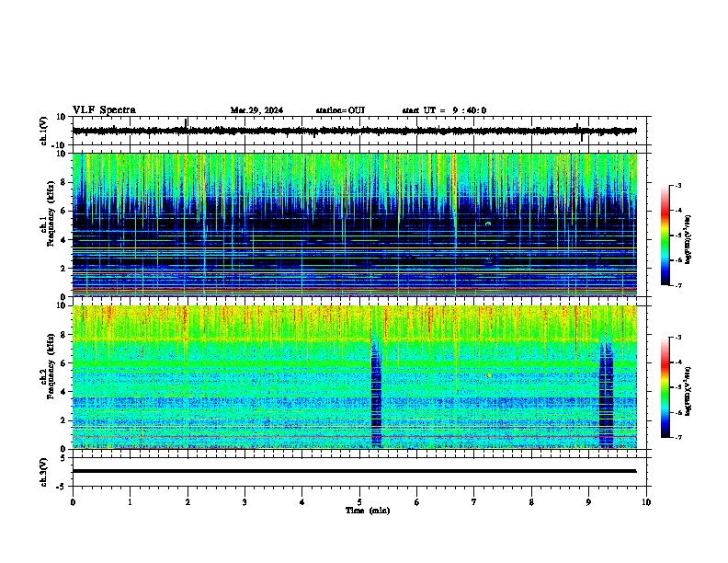The height and width of the screenshot is (563, 728).
Task: Click the "4" kHz tick on ch.2 frequency axis
Action: click(x=63, y=392)
